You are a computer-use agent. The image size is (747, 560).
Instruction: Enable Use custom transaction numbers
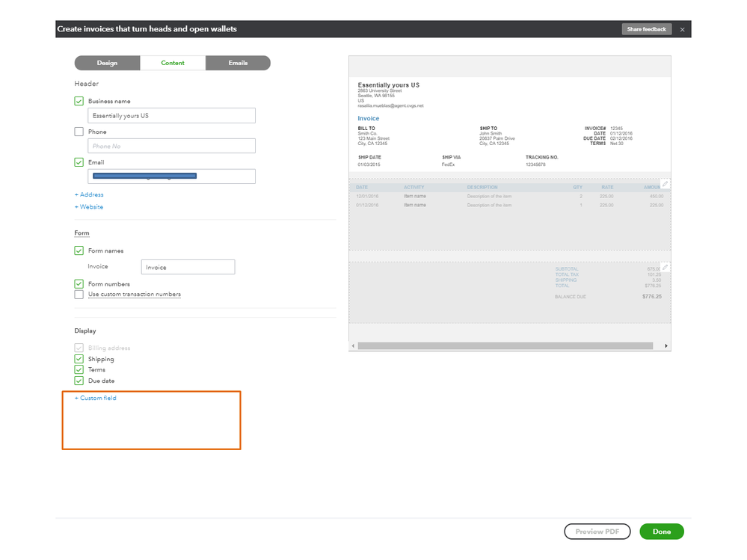coord(79,295)
